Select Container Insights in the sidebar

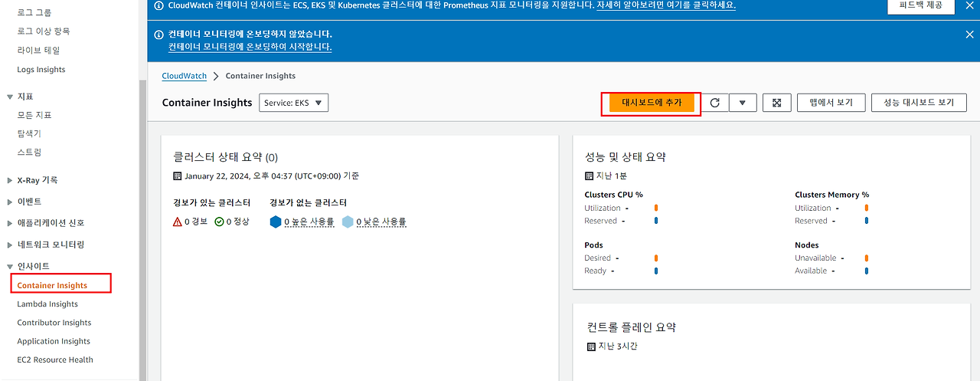(x=52, y=285)
